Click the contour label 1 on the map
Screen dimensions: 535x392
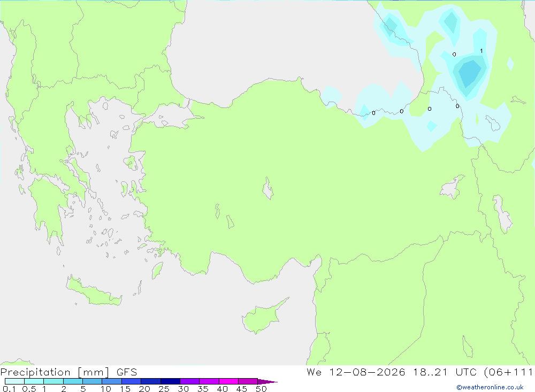click(481, 51)
